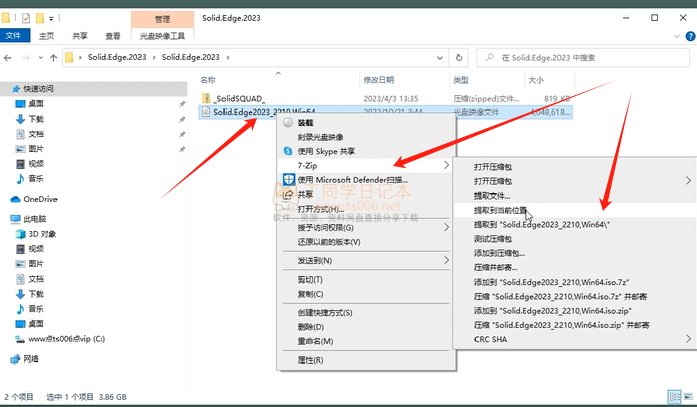
Task: Click the properties checkmark in quick access toolbar
Action: 27,18
